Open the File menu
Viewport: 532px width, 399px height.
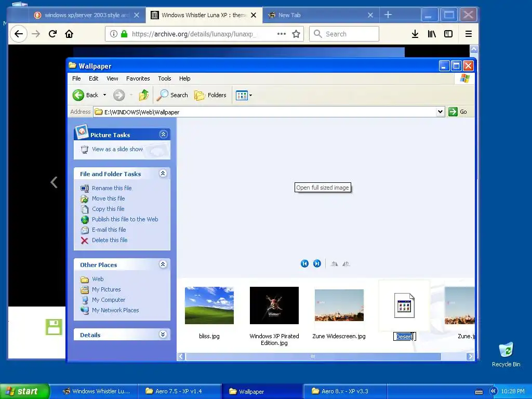click(x=76, y=78)
